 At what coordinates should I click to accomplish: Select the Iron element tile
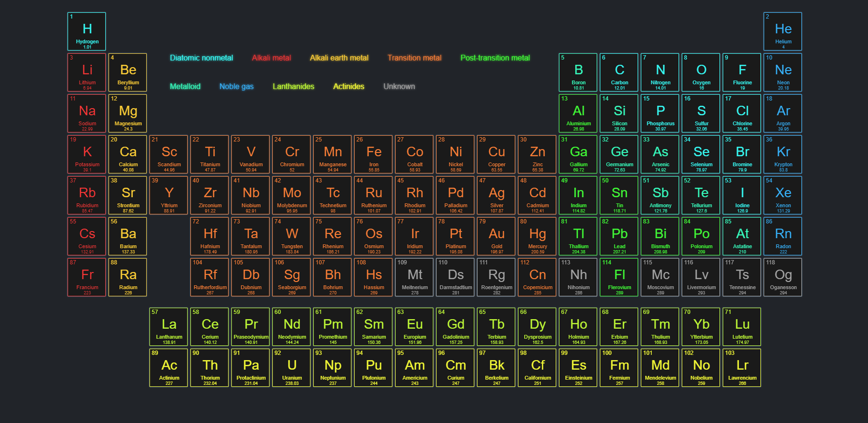pyautogui.click(x=373, y=154)
